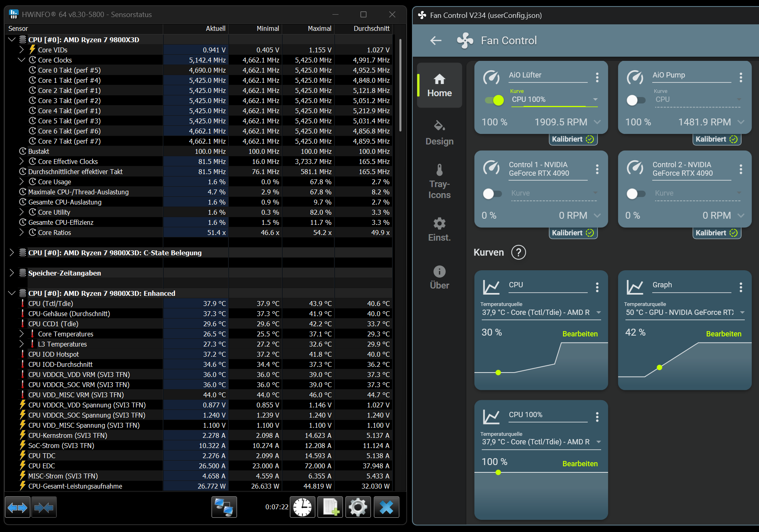759x532 pixels.
Task: Expand AiO Lüfter RPM details chevron
Action: (x=597, y=122)
